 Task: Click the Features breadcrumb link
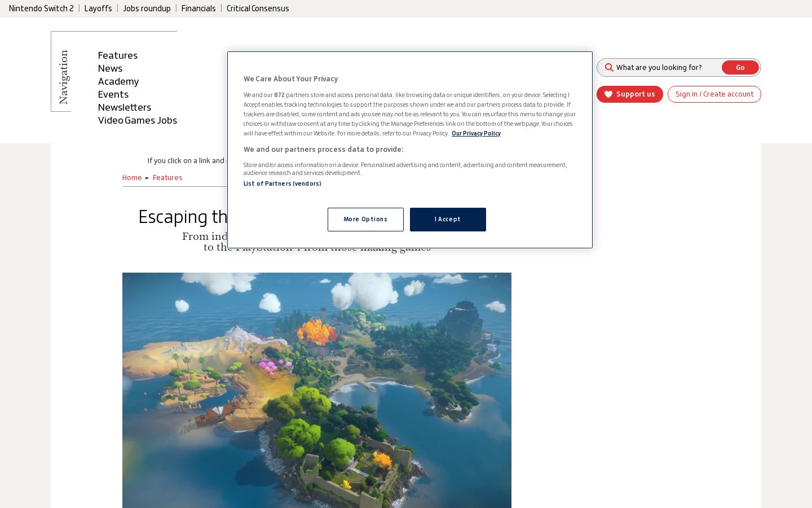[x=167, y=178]
